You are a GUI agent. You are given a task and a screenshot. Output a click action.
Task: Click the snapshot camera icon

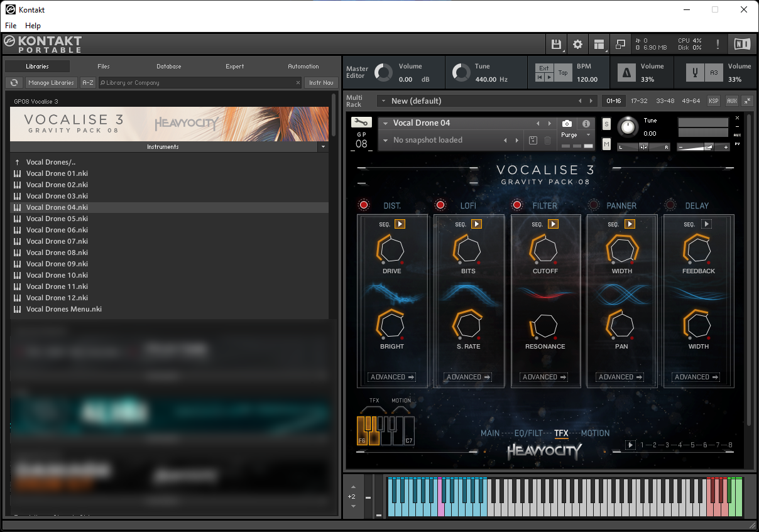click(x=567, y=124)
